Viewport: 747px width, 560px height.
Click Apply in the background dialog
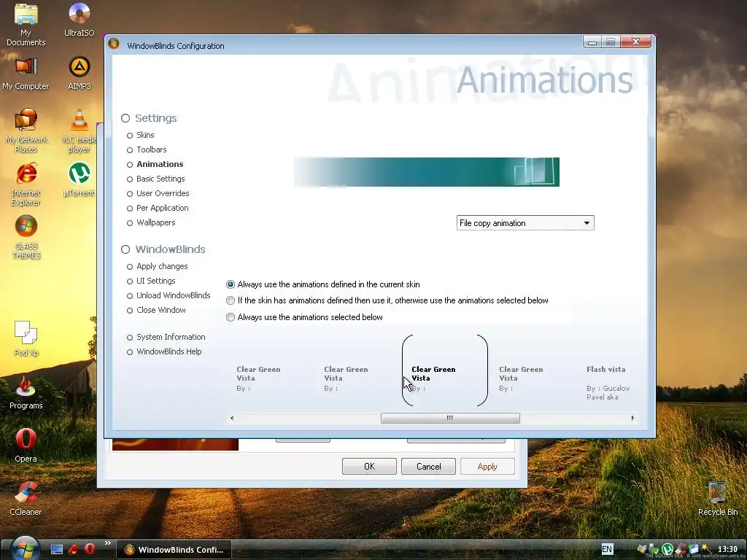(x=487, y=467)
